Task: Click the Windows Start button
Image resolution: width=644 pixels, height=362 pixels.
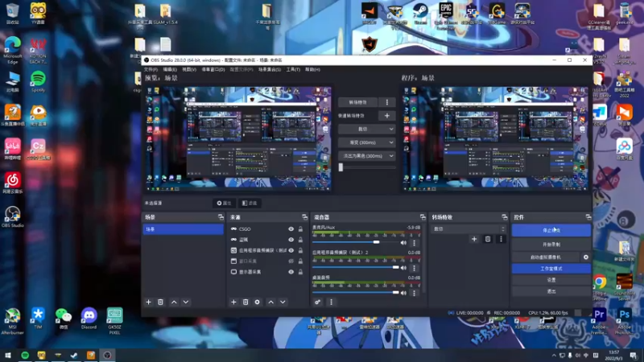Action: (8, 355)
